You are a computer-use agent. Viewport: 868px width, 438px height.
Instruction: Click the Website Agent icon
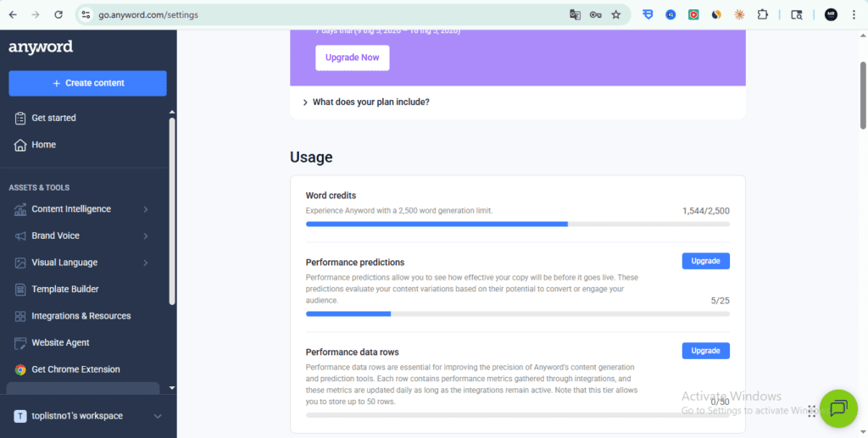[x=20, y=343]
